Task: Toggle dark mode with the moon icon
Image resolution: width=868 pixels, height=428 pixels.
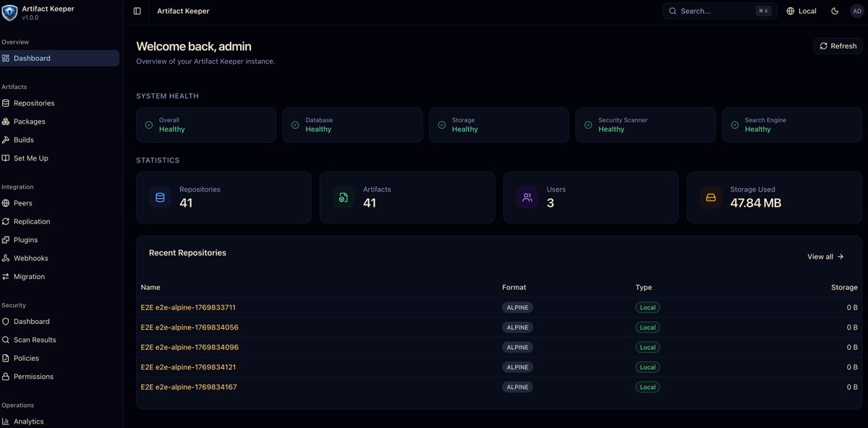Action: point(833,11)
